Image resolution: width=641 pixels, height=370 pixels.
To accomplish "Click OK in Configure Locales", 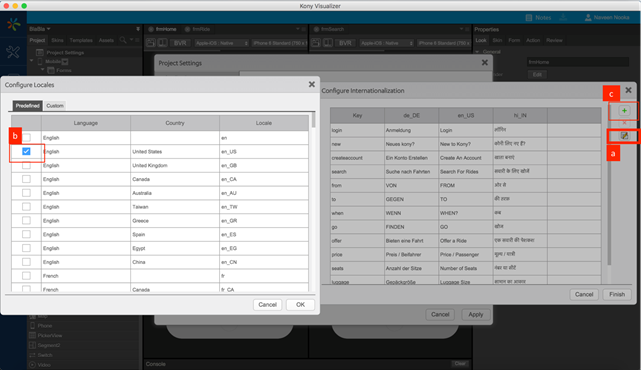I will (300, 305).
